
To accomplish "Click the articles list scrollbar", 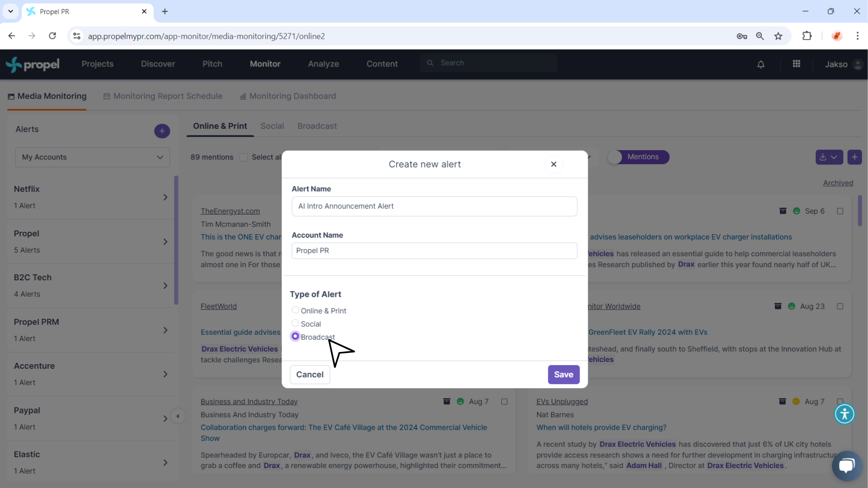I will 859,211.
